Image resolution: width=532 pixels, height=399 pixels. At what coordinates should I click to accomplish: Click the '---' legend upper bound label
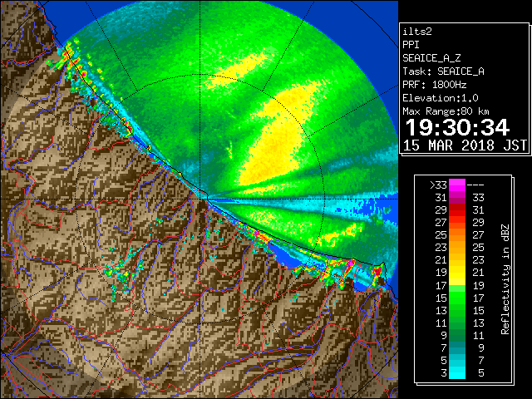(x=475, y=185)
